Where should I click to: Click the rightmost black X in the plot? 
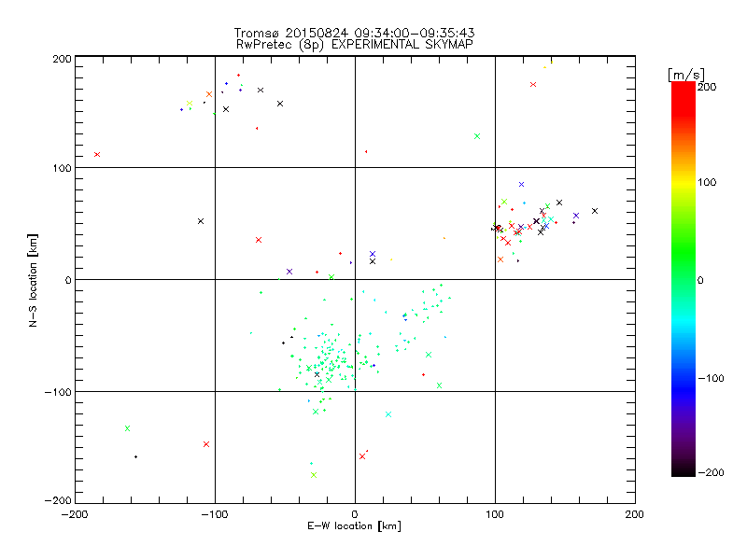point(595,211)
